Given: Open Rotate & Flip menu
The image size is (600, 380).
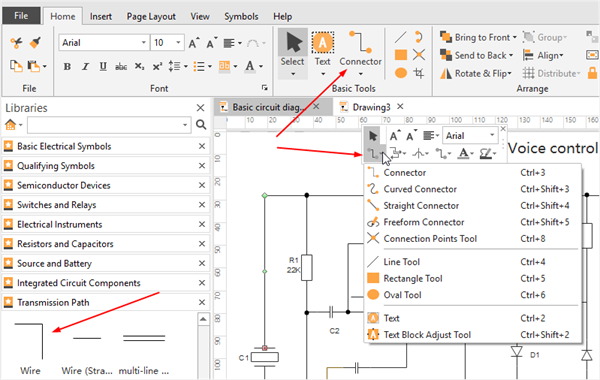Looking at the screenshot, I should (x=476, y=73).
